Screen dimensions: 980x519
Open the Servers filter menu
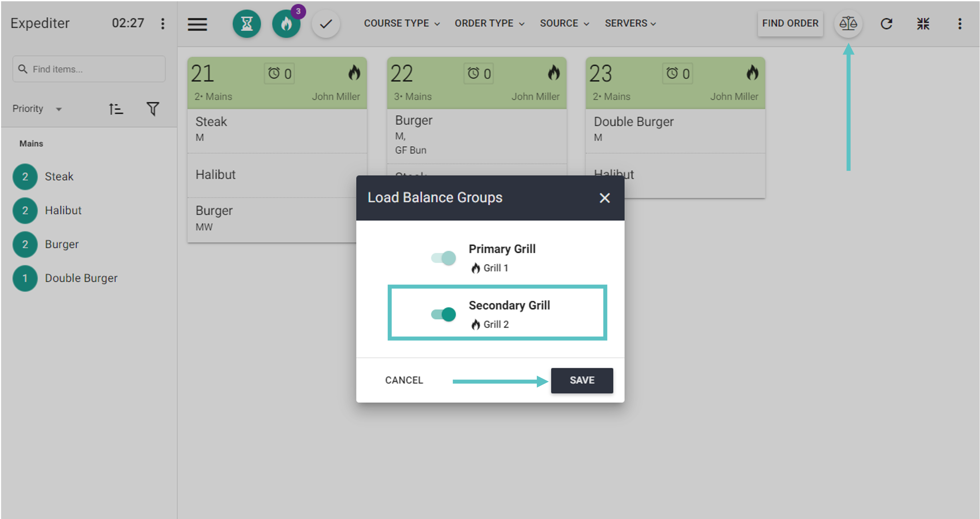click(630, 24)
